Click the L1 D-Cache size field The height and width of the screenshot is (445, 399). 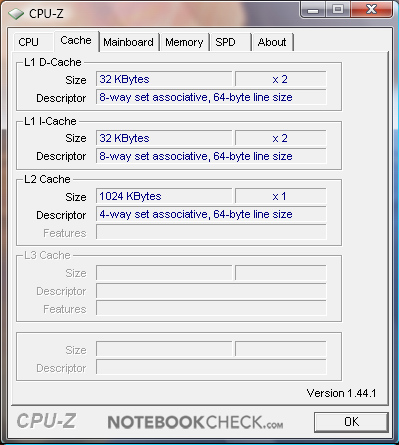coord(164,79)
